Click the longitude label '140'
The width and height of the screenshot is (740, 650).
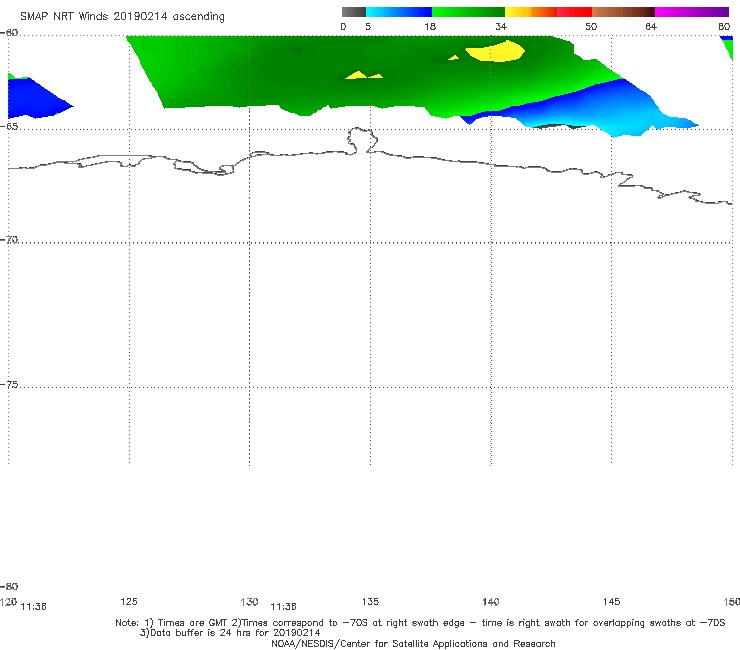coord(491,602)
